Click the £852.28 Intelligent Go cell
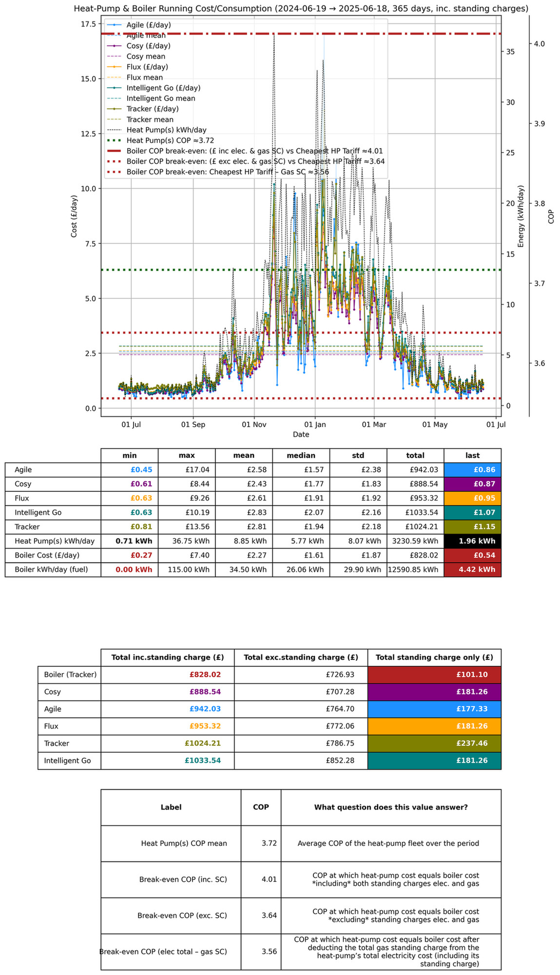The image size is (560, 975). click(301, 761)
